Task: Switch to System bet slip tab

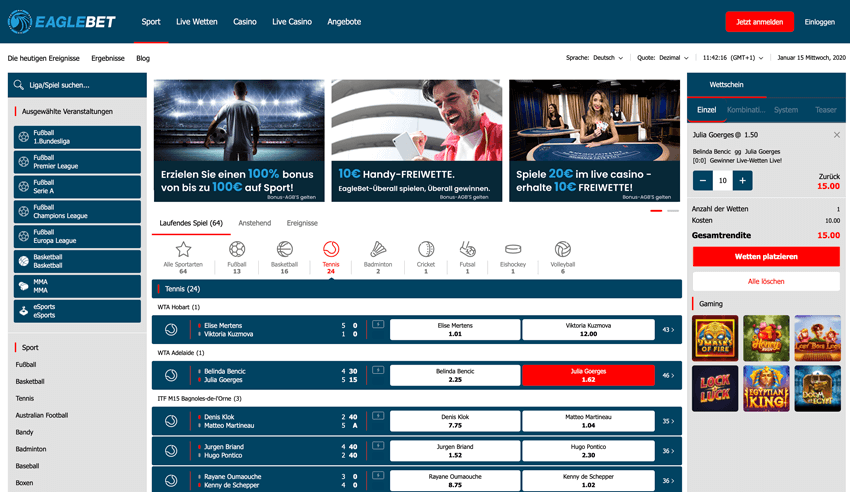Action: pos(786,110)
